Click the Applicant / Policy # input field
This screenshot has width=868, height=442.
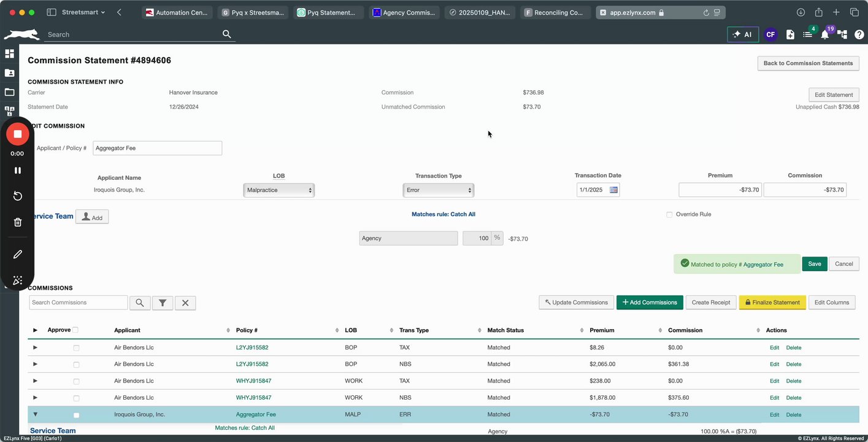coord(158,148)
